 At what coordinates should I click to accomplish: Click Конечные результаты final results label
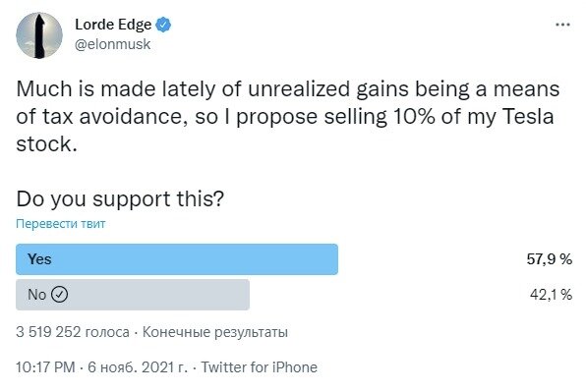[x=215, y=332]
